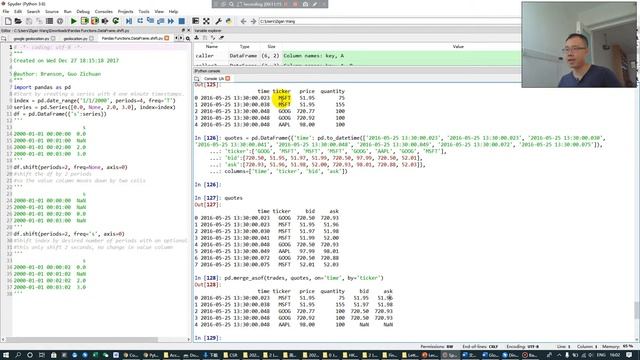This screenshot has width=640, height=360.
Task: Re-run last script icon
Action: (116, 21)
